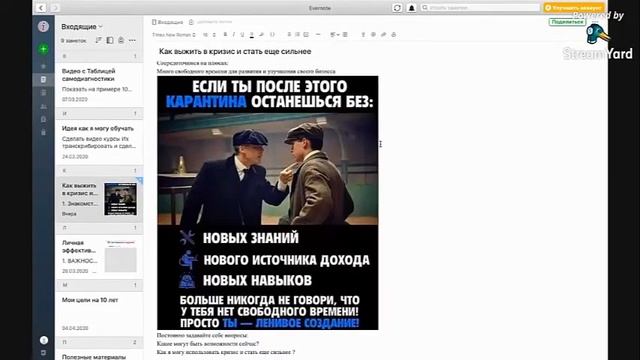Click the quarantine meme image in note
Screen dimensions: 640x360
tap(268, 203)
